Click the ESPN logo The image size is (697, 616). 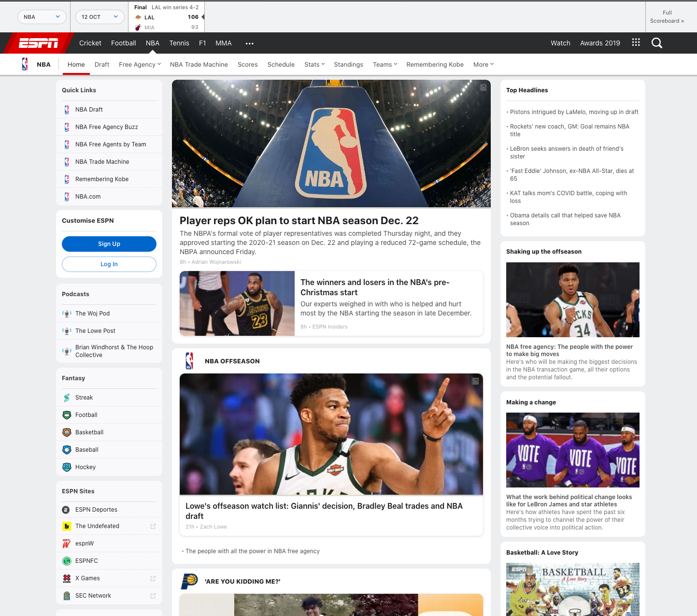[x=39, y=43]
